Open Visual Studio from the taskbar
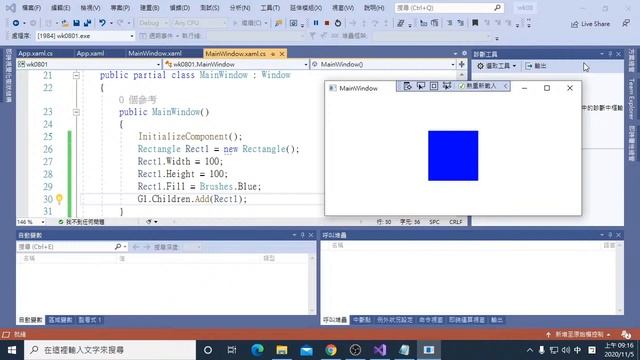 (x=380, y=350)
